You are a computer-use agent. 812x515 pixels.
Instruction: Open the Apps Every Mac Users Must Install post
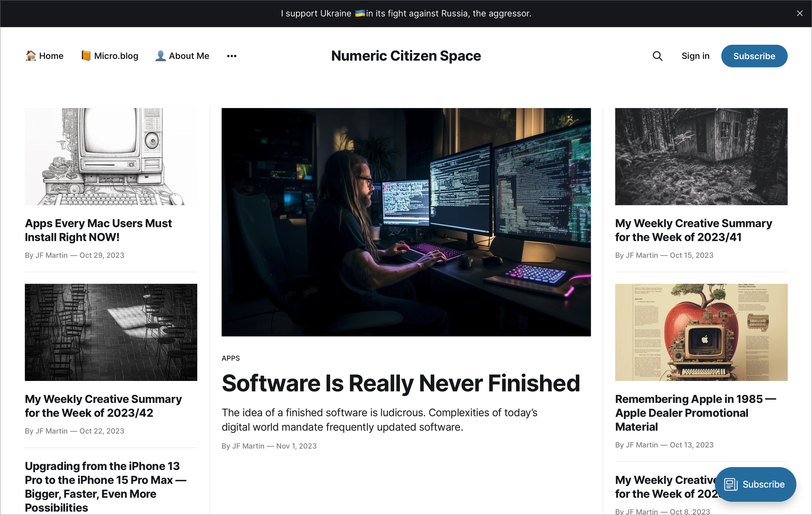(98, 230)
